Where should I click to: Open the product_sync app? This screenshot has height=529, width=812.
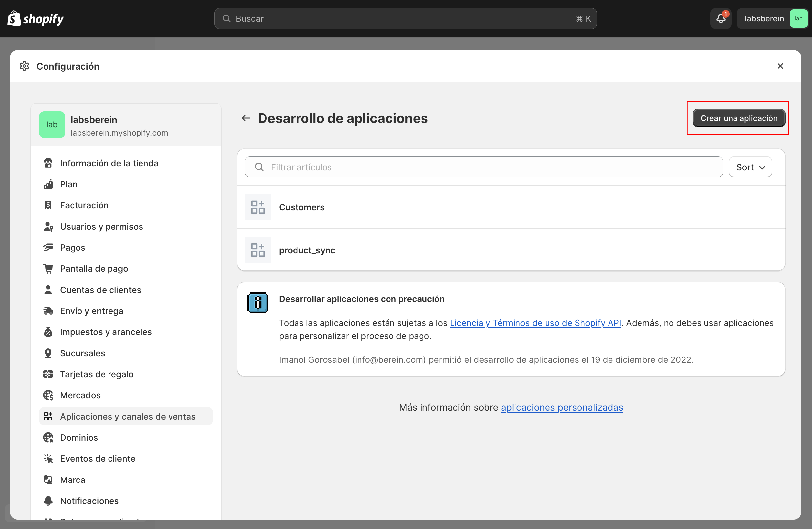[307, 250]
